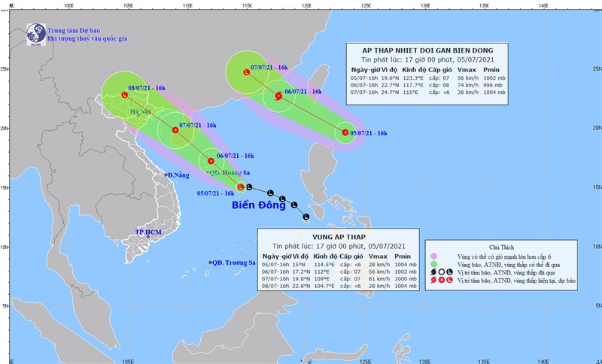Click the forecast point 07/07/21 near Gulf of Tonkin
This screenshot has height=364, width=602.
click(175, 130)
